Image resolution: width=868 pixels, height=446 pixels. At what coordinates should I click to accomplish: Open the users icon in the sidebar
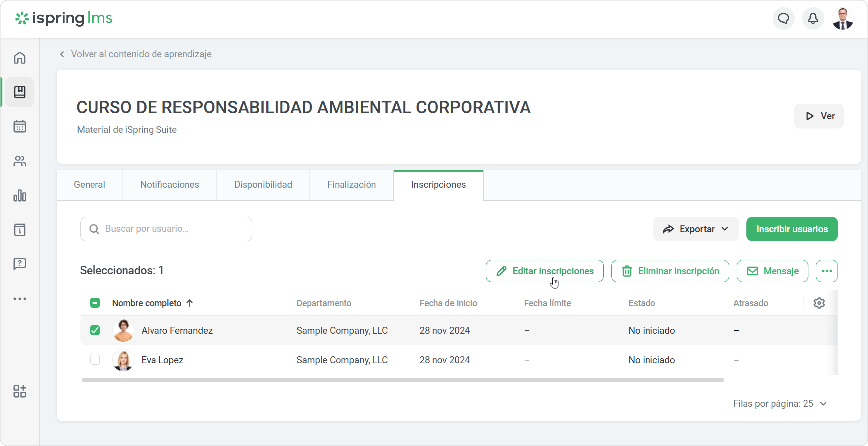pos(20,161)
